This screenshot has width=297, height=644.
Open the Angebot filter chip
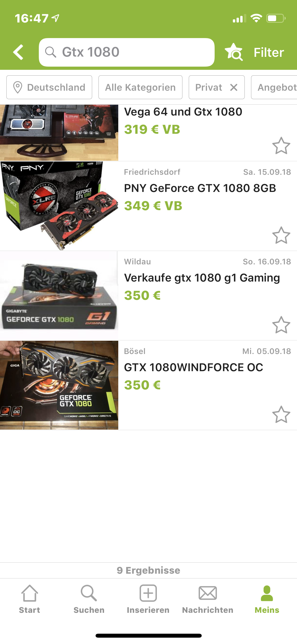coord(274,87)
